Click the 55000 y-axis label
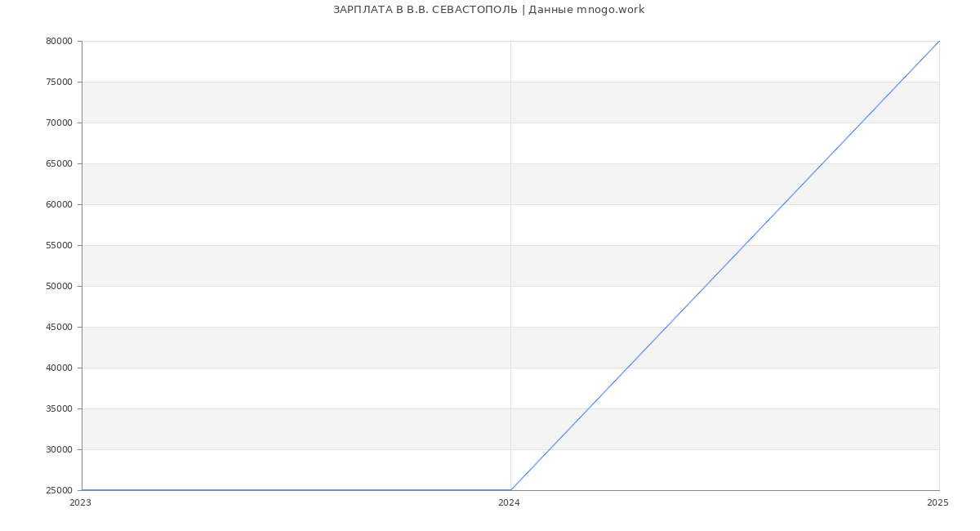This screenshot has height=531, width=980. (x=59, y=246)
